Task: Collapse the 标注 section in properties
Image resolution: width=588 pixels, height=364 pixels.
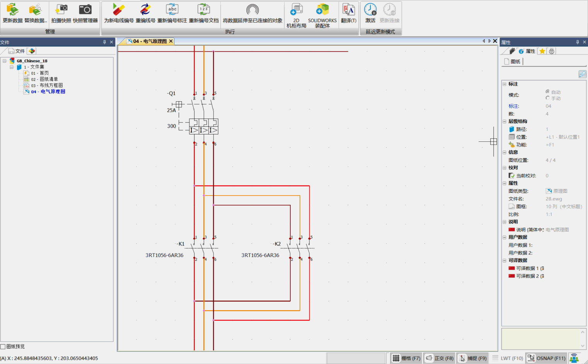Action: 504,84
